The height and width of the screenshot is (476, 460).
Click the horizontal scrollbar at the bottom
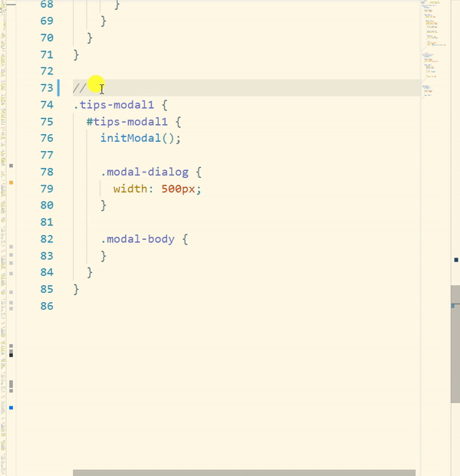244,473
